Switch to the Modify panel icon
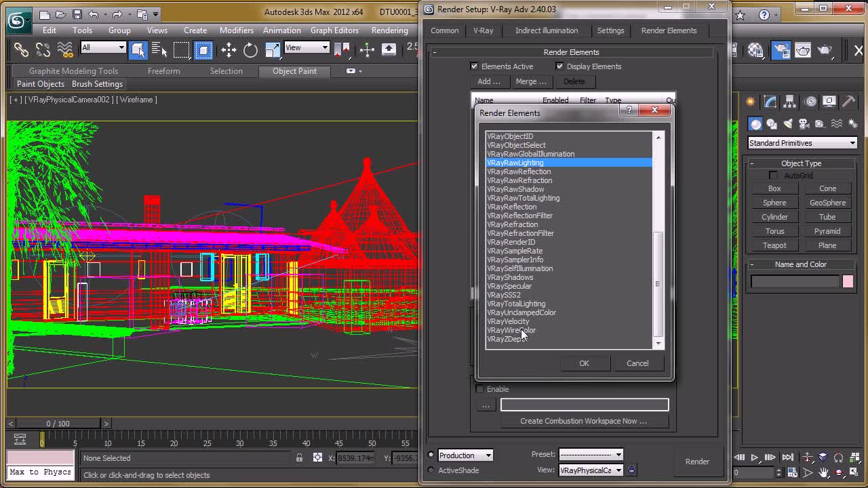Image resolution: width=868 pixels, height=488 pixels. 770,102
